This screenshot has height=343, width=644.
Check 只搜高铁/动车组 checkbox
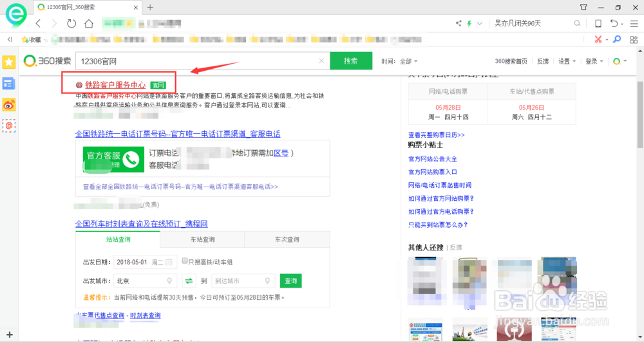184,261
